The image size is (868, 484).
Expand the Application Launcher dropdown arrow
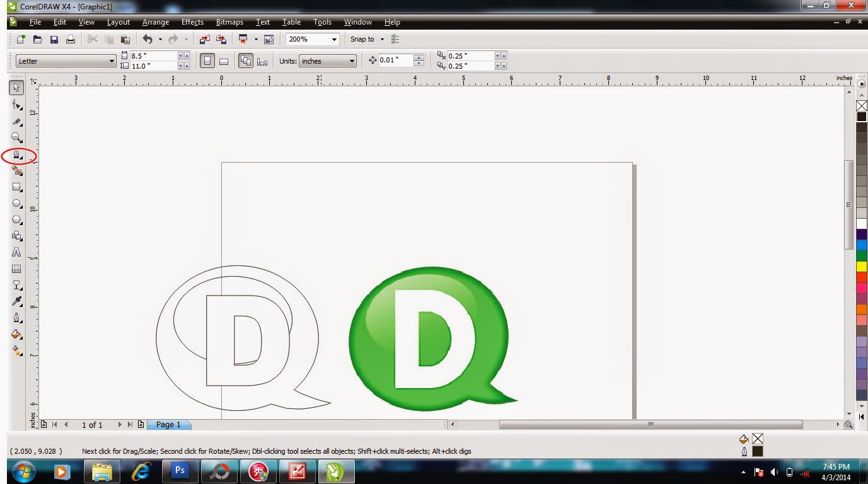[256, 39]
